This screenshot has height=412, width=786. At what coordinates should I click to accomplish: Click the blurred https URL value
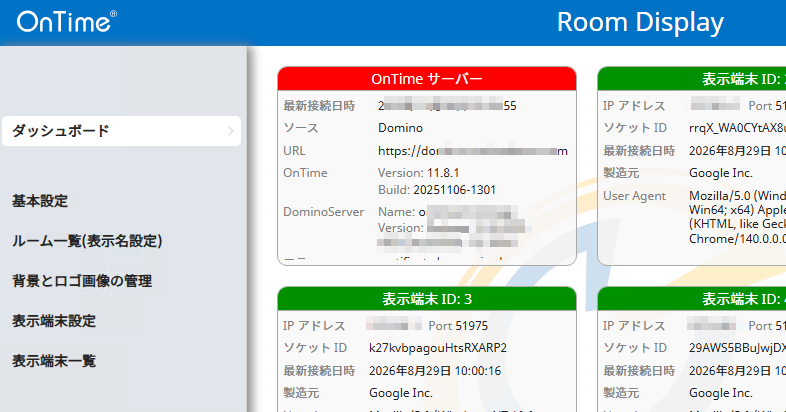[473, 151]
